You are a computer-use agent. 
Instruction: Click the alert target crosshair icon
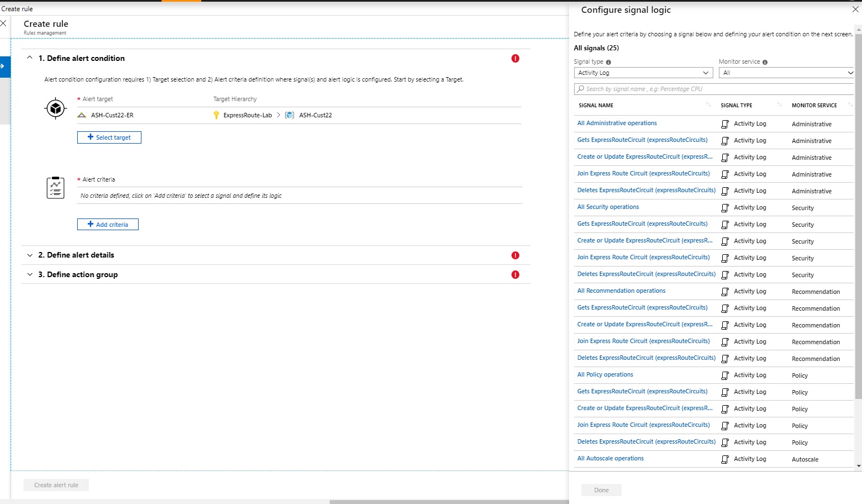coord(55,108)
